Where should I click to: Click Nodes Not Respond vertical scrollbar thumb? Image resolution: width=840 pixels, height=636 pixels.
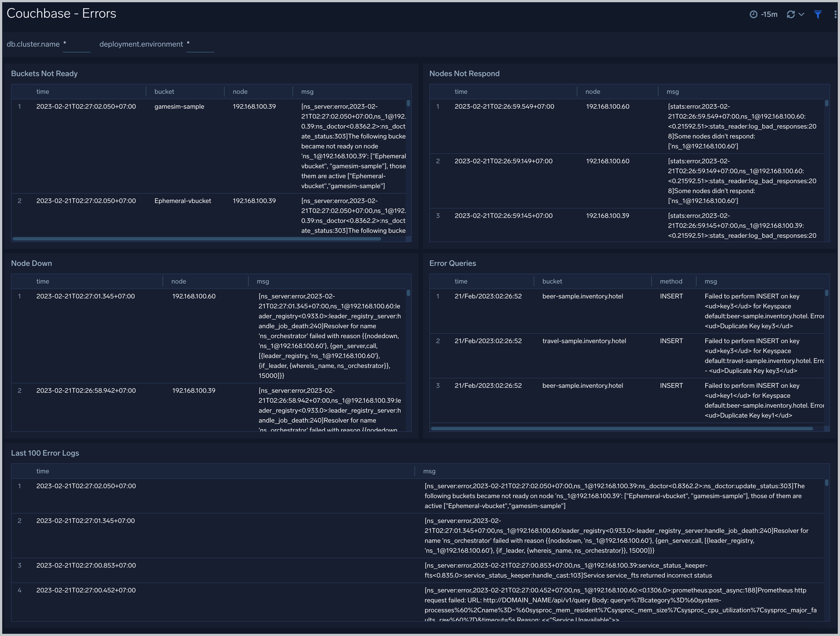point(827,103)
